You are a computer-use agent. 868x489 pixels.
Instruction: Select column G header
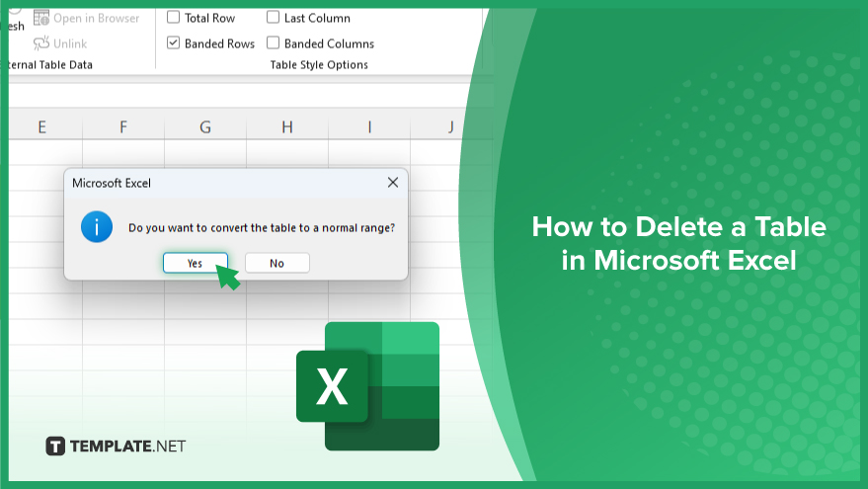(x=205, y=126)
